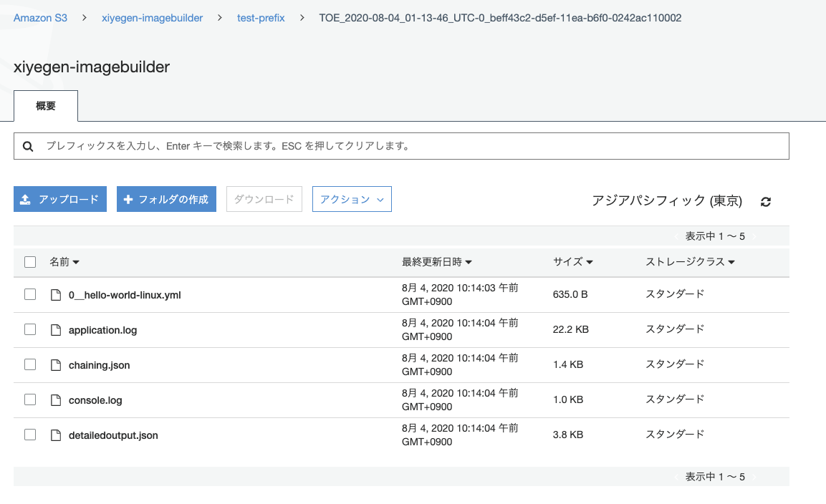Click the magnifier icon in the prefix search box

pyautogui.click(x=28, y=147)
